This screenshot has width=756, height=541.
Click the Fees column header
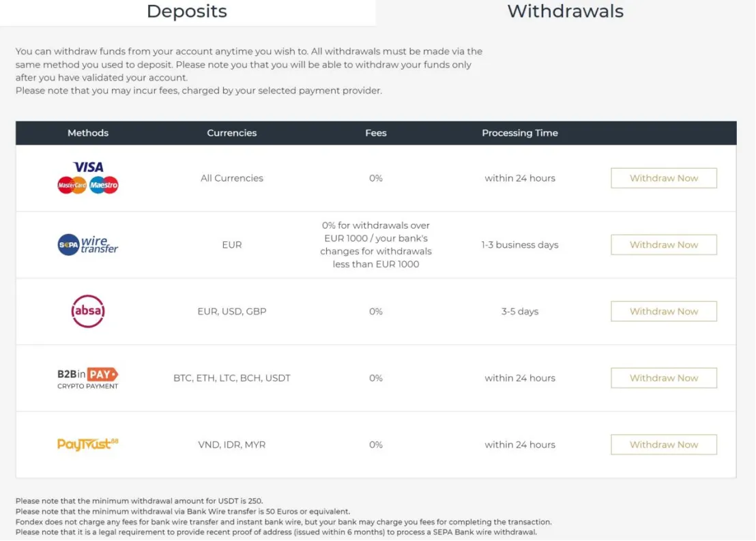[375, 132]
